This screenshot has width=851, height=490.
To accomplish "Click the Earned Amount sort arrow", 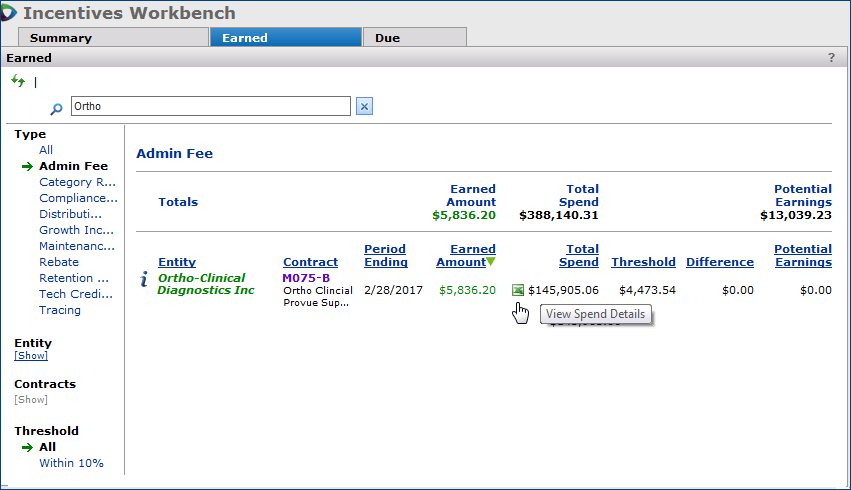I will [x=490, y=263].
